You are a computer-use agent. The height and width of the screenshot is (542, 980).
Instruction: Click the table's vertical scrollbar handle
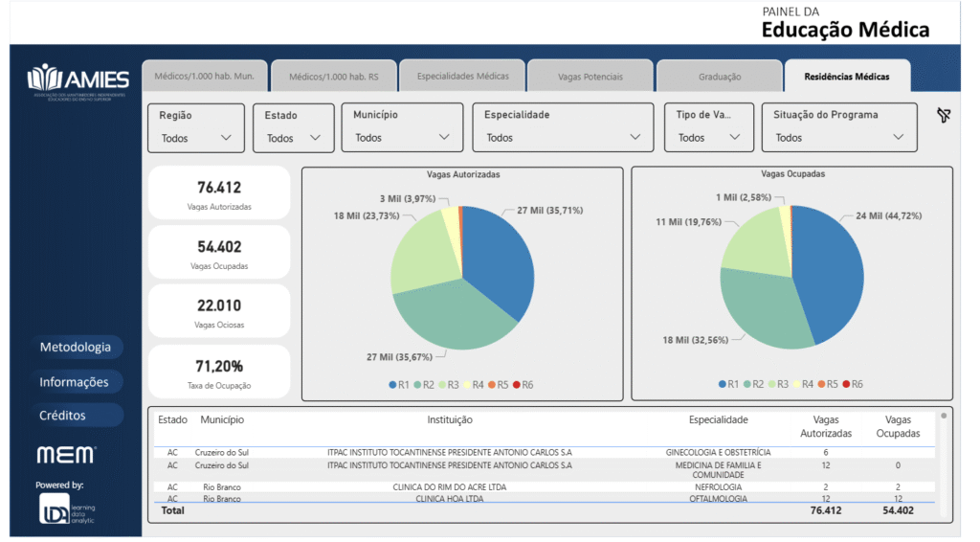944,417
